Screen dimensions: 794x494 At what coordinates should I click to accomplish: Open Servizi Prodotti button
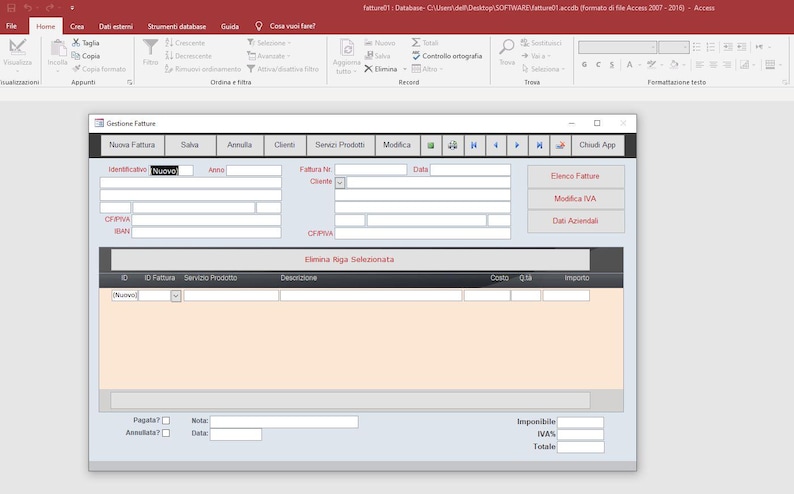[340, 145]
